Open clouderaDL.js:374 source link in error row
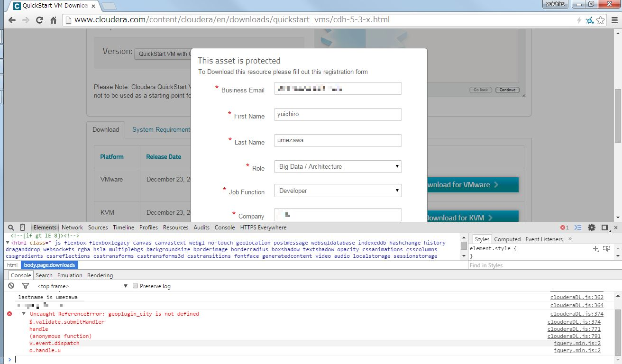622x364 pixels. pyautogui.click(x=577, y=314)
